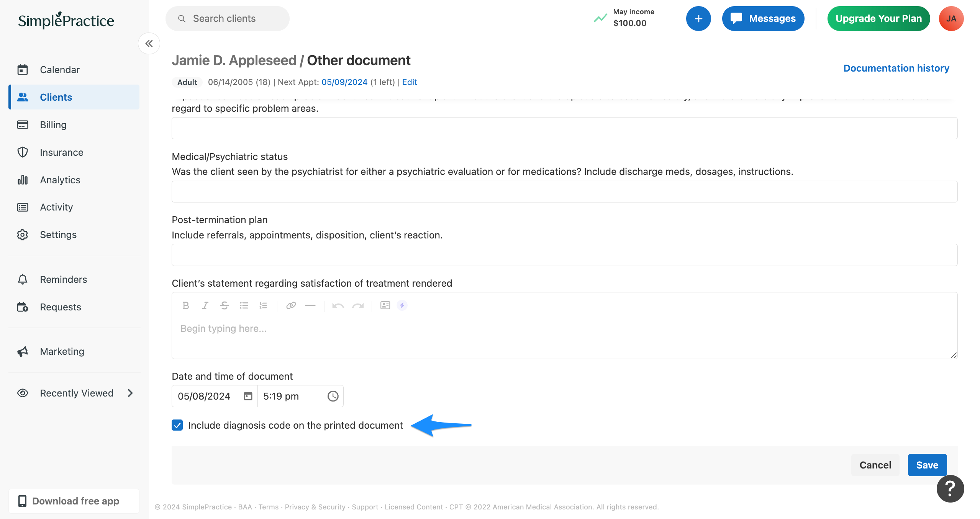Click the Edit client link

pyautogui.click(x=410, y=82)
